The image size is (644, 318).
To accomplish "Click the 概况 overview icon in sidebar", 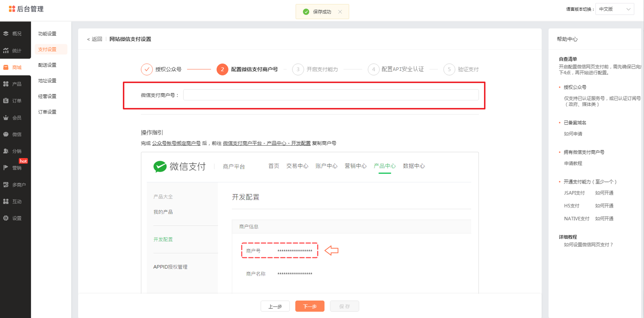I will [x=6, y=33].
